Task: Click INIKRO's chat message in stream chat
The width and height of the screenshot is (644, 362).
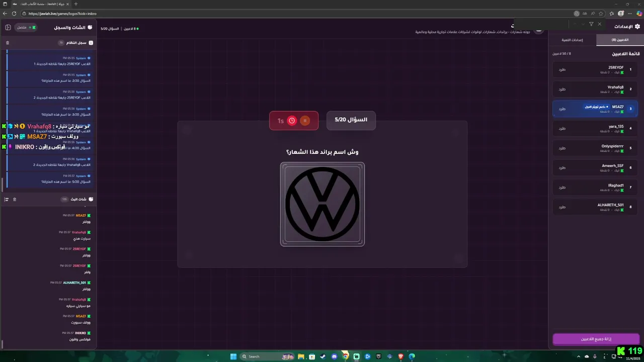Action: [x=80, y=339]
